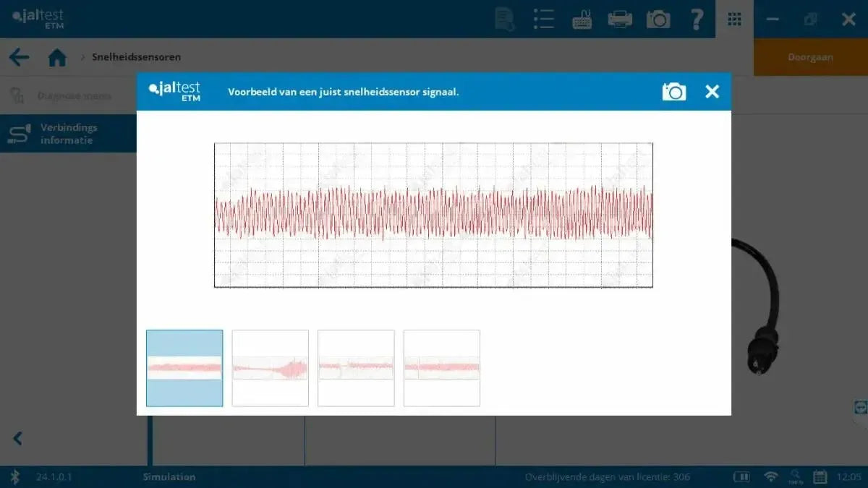The image size is (868, 488).
Task: Open the applications grid menu
Action: tap(734, 19)
